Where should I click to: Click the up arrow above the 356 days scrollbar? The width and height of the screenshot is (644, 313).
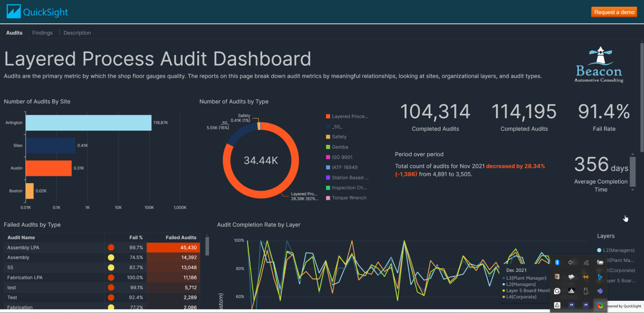tap(633, 154)
